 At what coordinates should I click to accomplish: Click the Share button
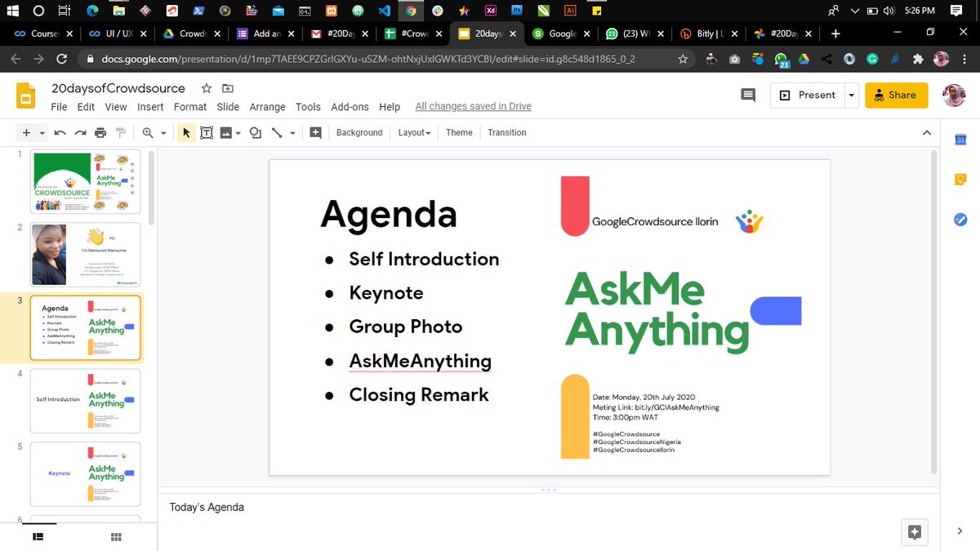click(x=896, y=96)
